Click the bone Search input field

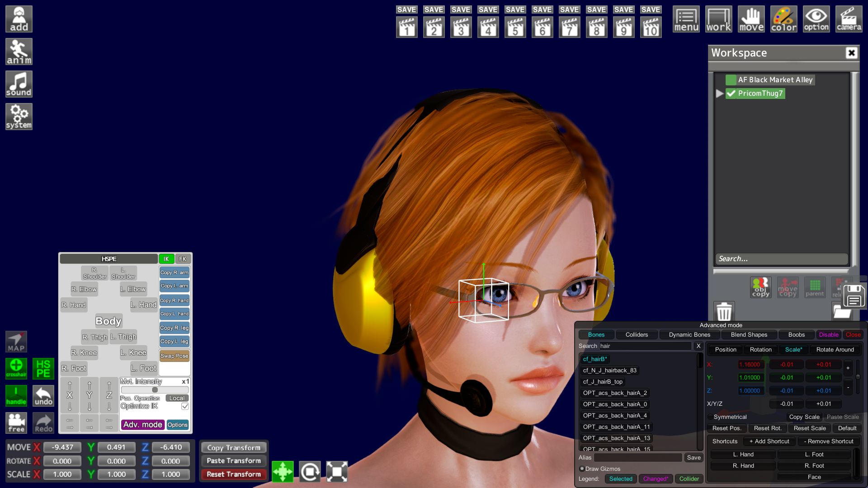[x=645, y=346]
